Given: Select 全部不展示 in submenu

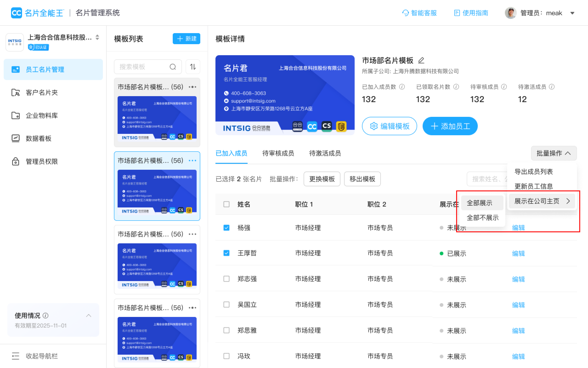Looking at the screenshot, I should tap(482, 218).
